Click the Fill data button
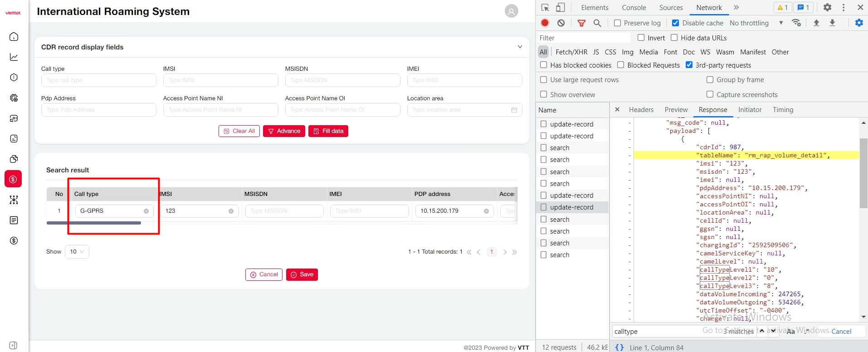This screenshot has width=868, height=352. pos(328,131)
